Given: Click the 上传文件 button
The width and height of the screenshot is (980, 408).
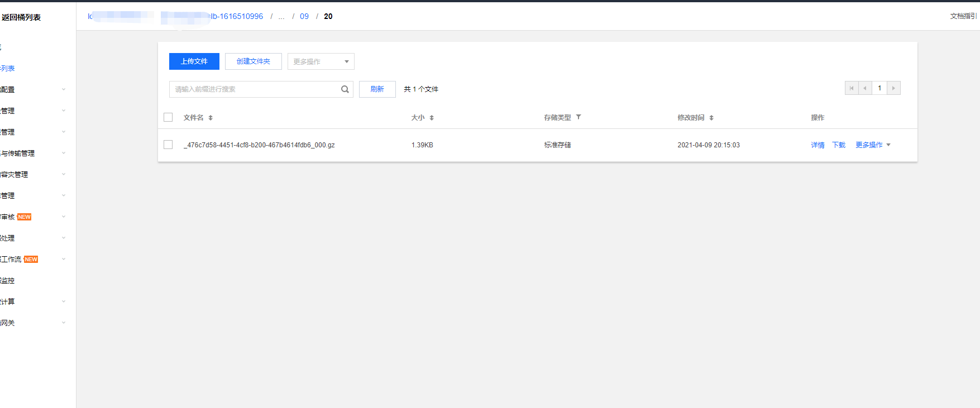Looking at the screenshot, I should coord(194,61).
